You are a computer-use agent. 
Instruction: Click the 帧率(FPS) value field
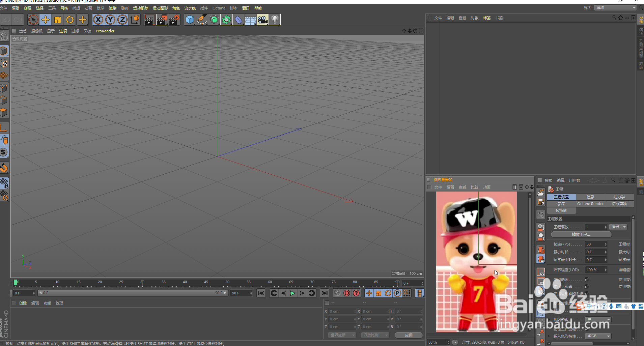click(x=596, y=244)
